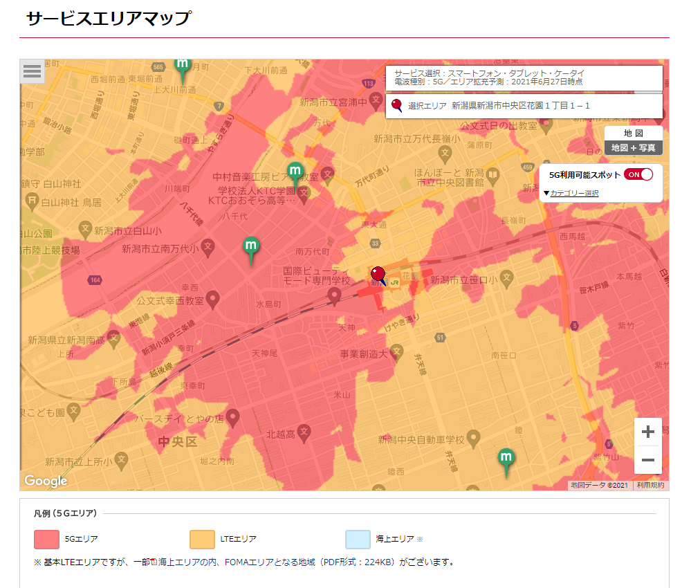Image resolution: width=700 pixels, height=588 pixels.
Task: Zoom in with the plus button
Action: click(647, 432)
